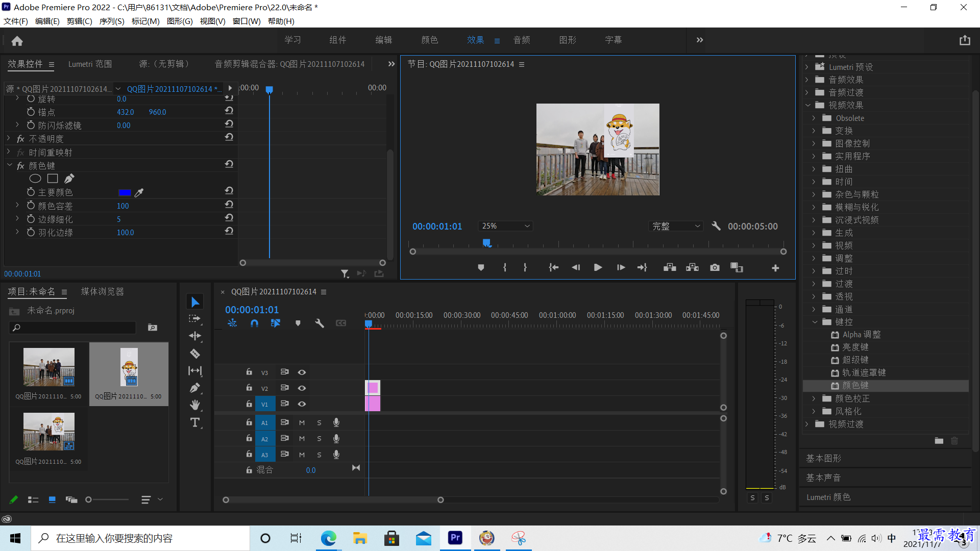
Task: Select the Slip tool
Action: (x=195, y=370)
